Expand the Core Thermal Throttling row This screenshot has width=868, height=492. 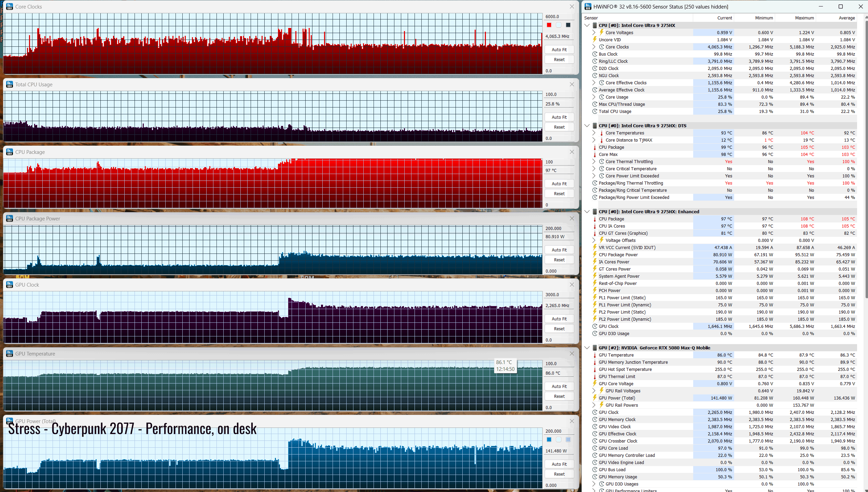tap(594, 161)
